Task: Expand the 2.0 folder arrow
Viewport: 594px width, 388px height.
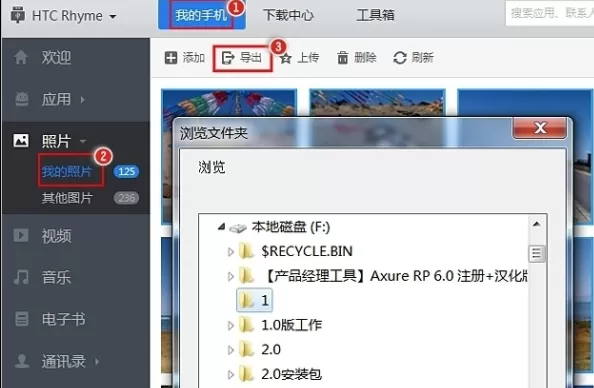Action: click(x=230, y=350)
